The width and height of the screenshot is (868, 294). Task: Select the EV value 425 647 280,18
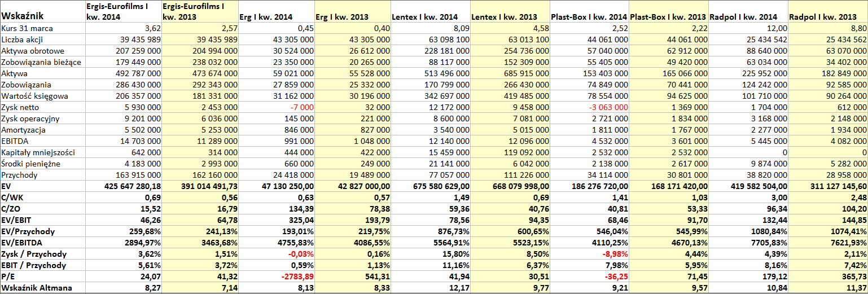(x=122, y=186)
